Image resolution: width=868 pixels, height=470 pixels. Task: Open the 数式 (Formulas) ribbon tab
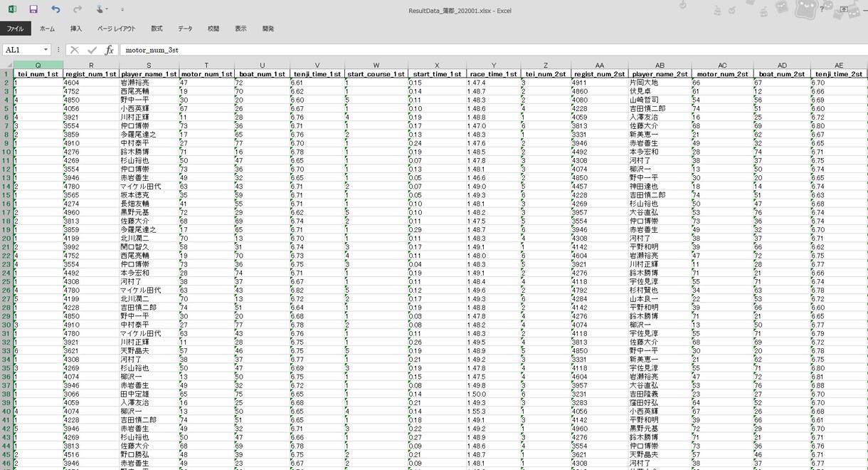tap(157, 28)
